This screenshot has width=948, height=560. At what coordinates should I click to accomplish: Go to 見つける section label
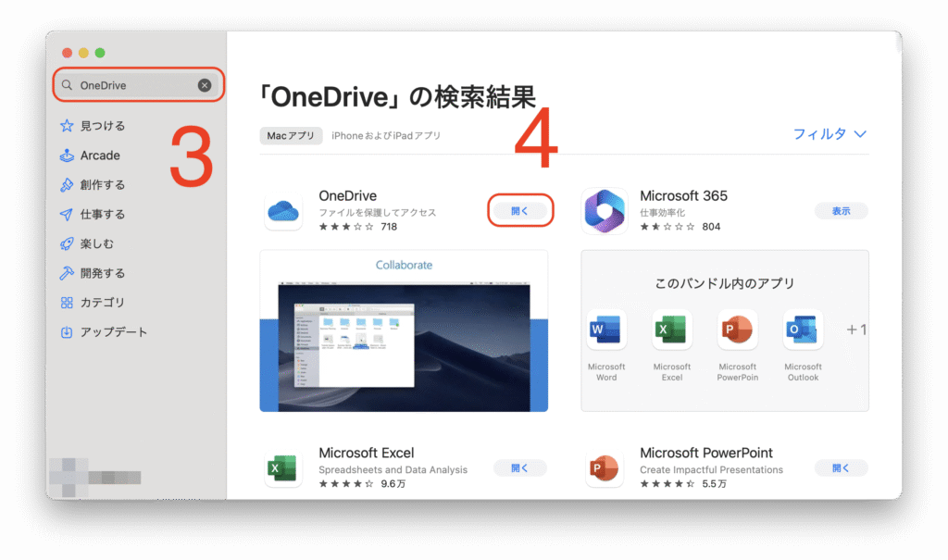click(x=103, y=126)
